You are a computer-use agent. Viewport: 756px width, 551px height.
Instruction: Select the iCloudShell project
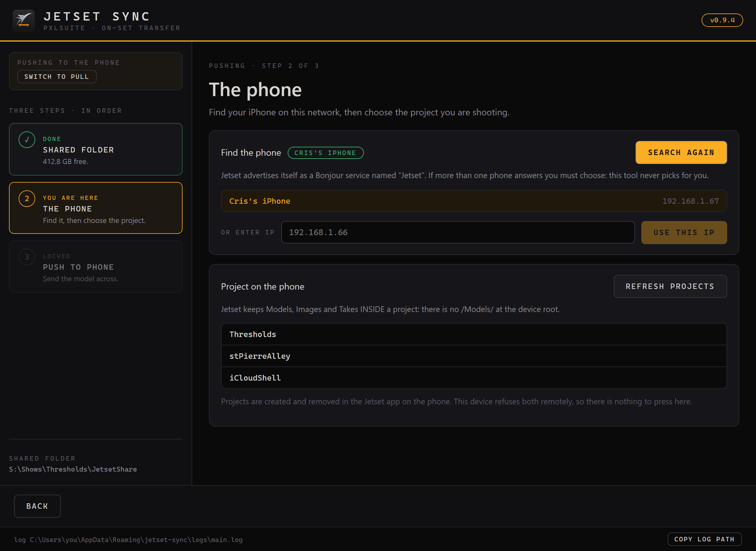(x=474, y=378)
